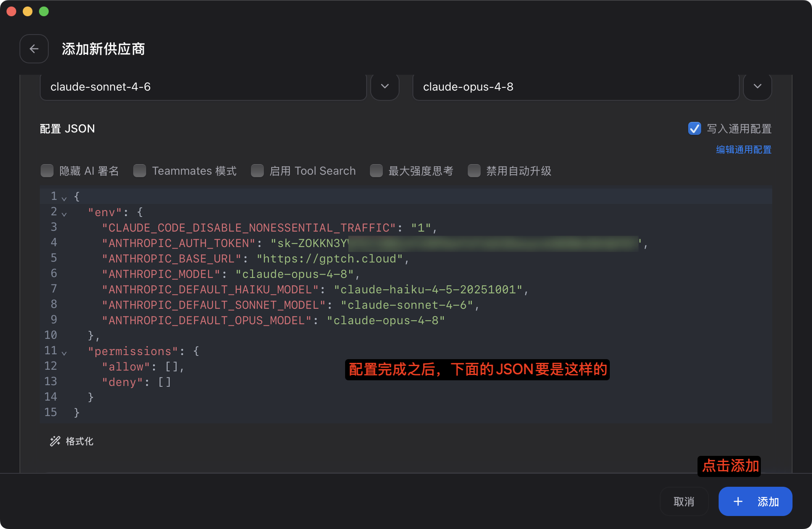Click 取消 button
This screenshot has width=812, height=529.
pyautogui.click(x=684, y=502)
